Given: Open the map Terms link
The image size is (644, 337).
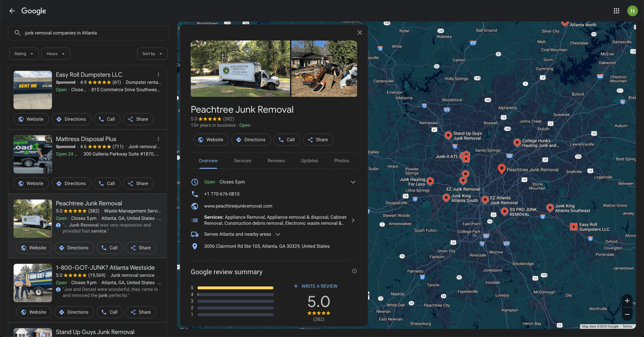Looking at the screenshot, I should 627,327.
